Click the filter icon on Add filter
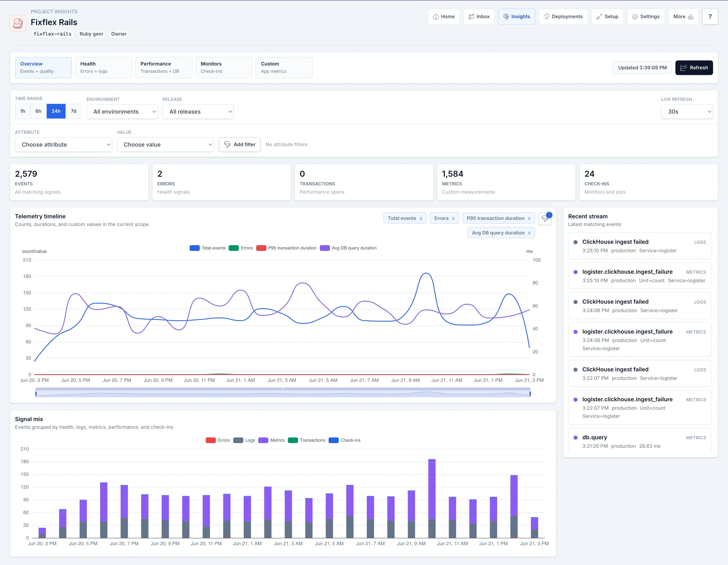The width and height of the screenshot is (728, 565). [x=227, y=145]
